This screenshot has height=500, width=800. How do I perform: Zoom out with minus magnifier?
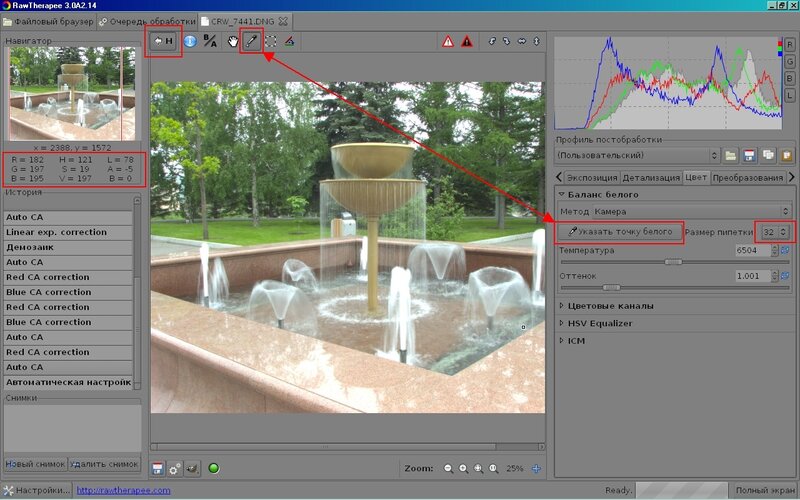point(448,468)
